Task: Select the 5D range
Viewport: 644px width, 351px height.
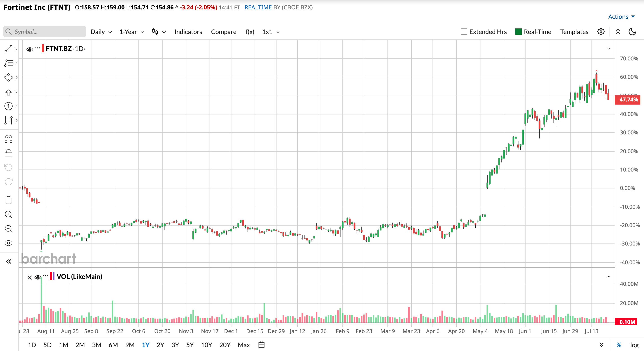Action: pyautogui.click(x=47, y=345)
